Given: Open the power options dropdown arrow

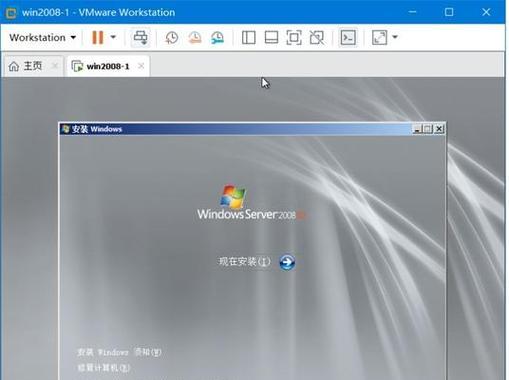Looking at the screenshot, I should (113, 37).
